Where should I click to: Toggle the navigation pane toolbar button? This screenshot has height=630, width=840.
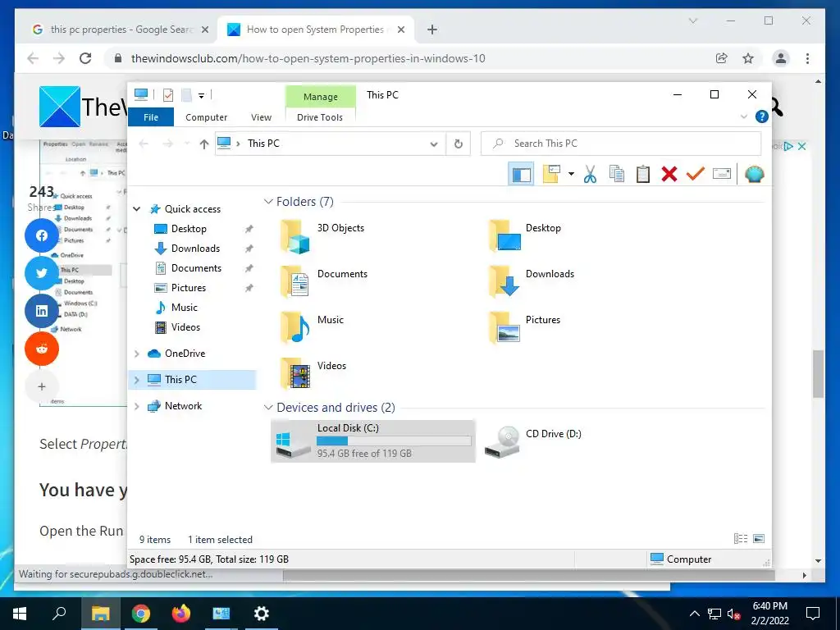[x=521, y=174]
